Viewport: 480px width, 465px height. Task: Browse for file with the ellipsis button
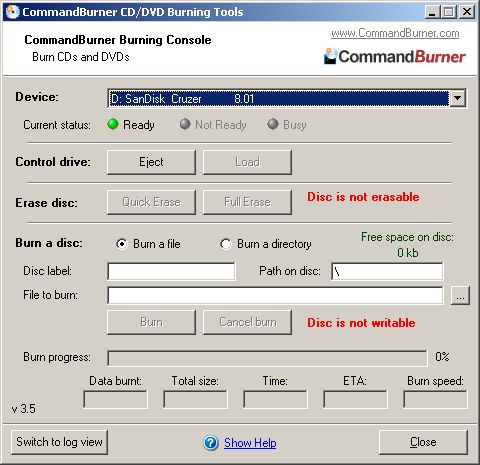460,295
